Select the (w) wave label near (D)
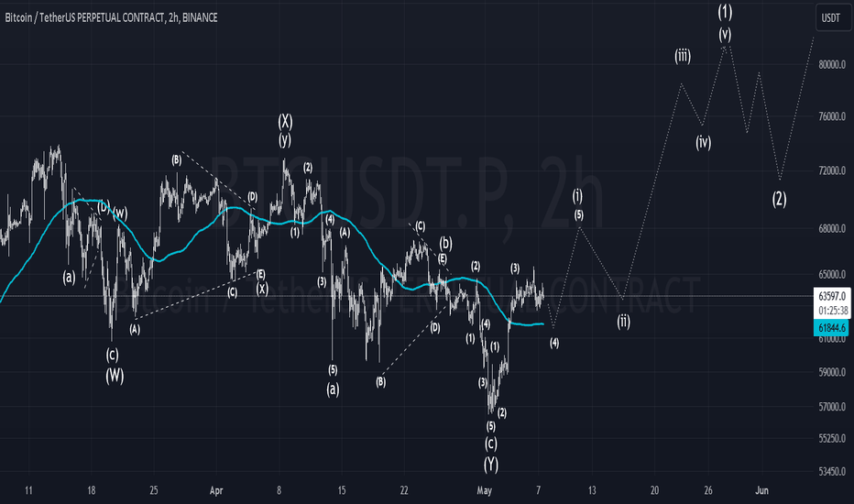Image resolution: width=854 pixels, height=504 pixels. pyautogui.click(x=120, y=213)
